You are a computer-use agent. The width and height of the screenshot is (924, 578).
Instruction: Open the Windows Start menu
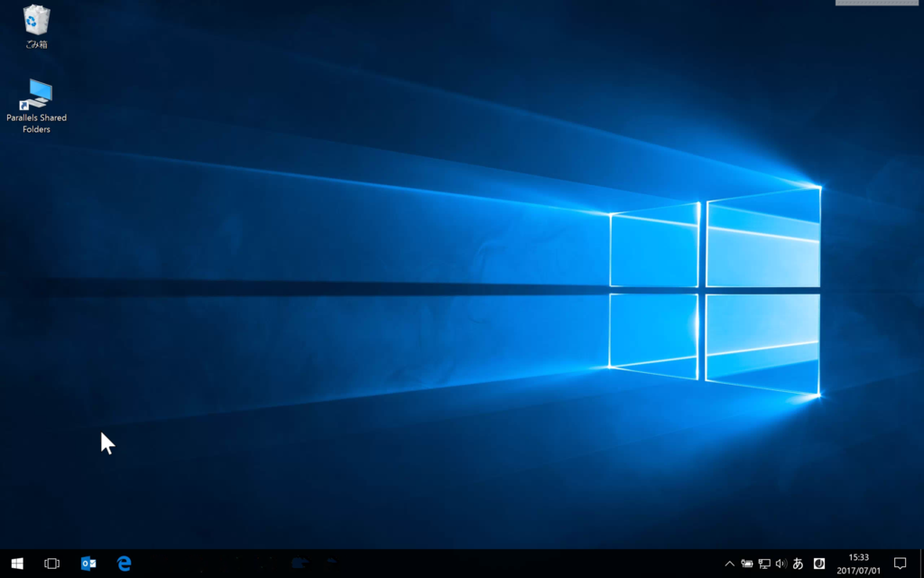click(17, 564)
